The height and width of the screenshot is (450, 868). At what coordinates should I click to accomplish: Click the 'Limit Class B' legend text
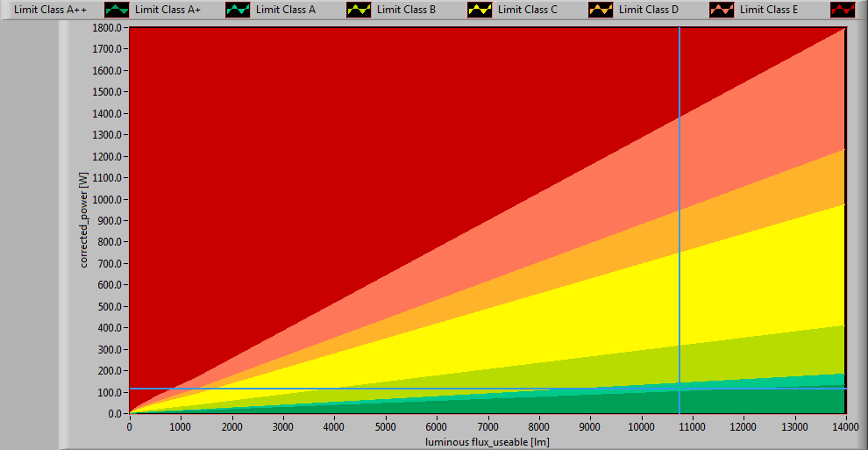(406, 10)
